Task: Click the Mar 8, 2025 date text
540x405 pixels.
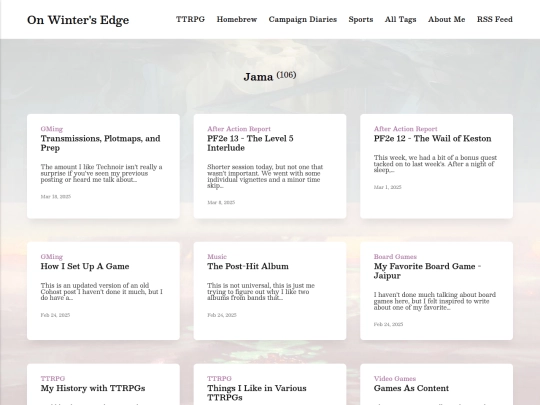Action: pyautogui.click(x=221, y=202)
